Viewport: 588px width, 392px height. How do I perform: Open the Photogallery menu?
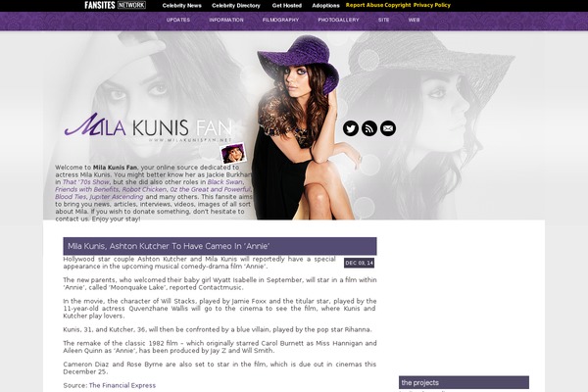[338, 20]
